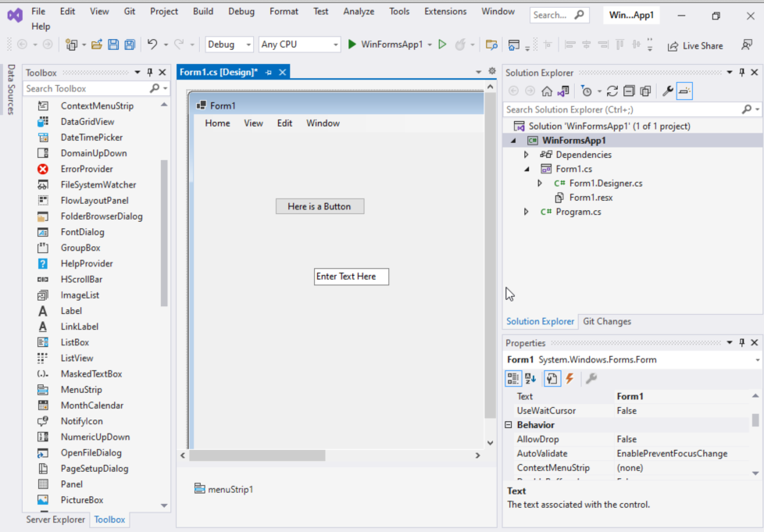Open the Extensions menu

click(x=444, y=11)
